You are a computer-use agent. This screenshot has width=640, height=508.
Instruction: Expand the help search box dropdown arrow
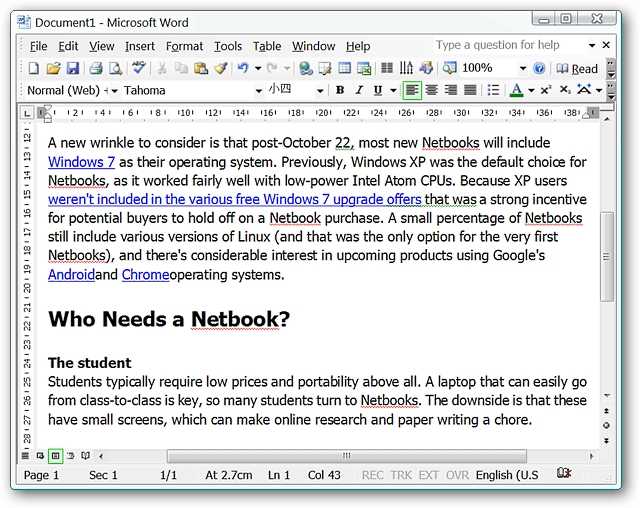592,45
